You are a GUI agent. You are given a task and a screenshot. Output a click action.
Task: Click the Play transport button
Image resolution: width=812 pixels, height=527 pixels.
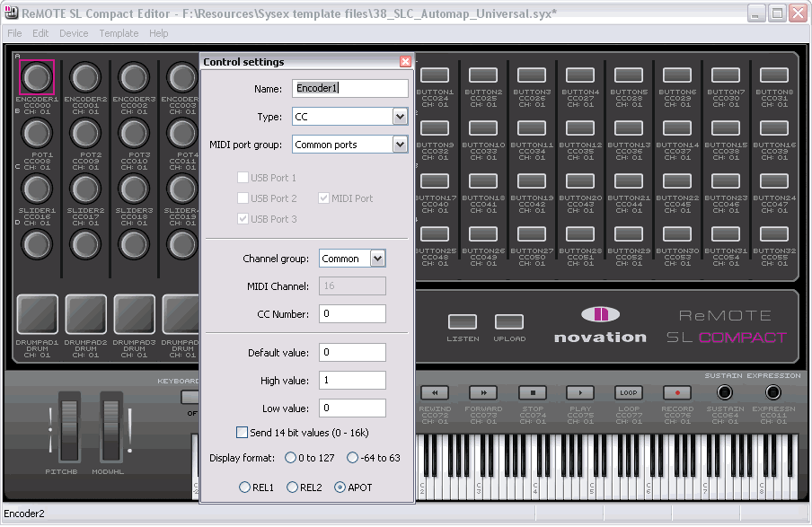click(x=580, y=393)
